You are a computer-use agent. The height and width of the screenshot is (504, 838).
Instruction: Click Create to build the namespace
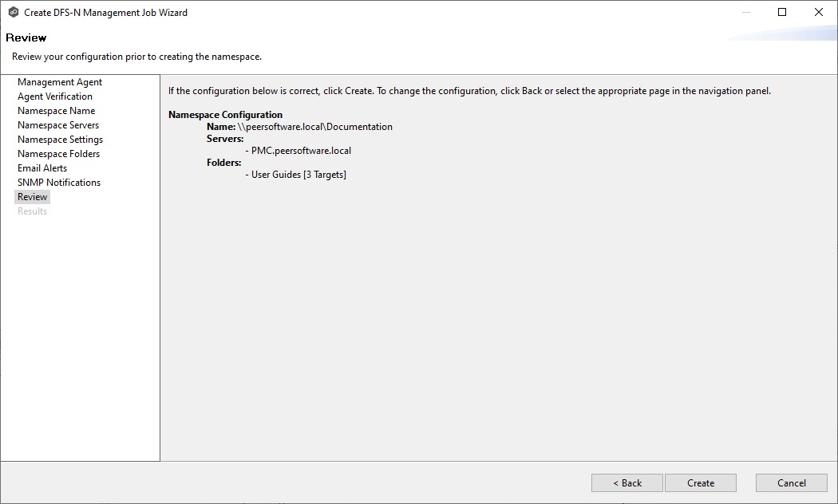(701, 483)
